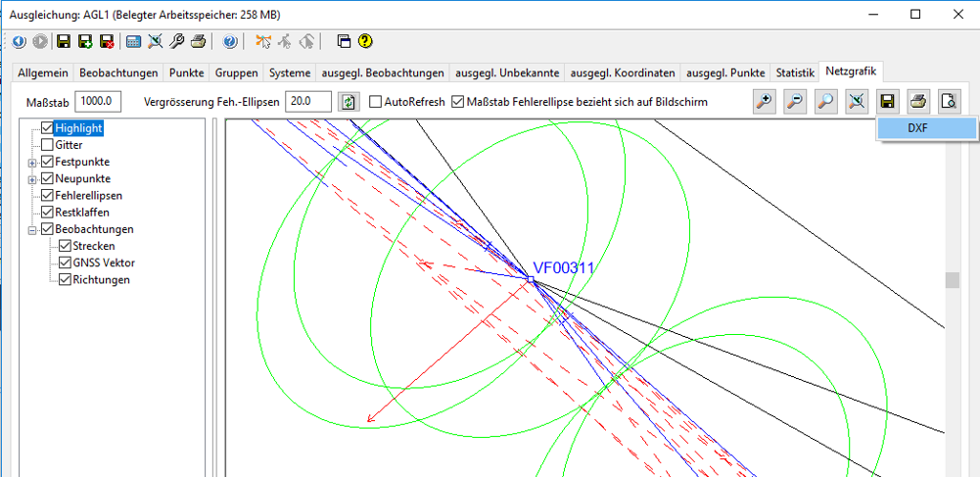Zoom in with the plus magnifier
This screenshot has width=980, height=477.
(x=765, y=102)
